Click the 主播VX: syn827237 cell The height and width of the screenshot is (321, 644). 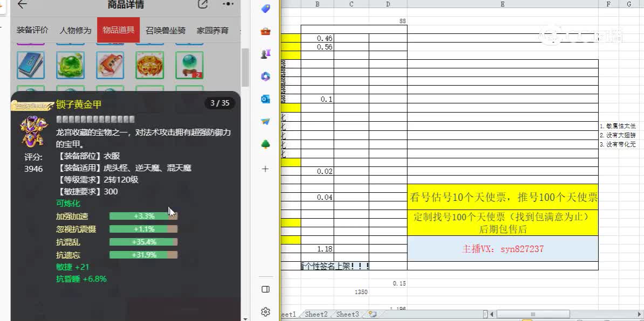(503, 249)
